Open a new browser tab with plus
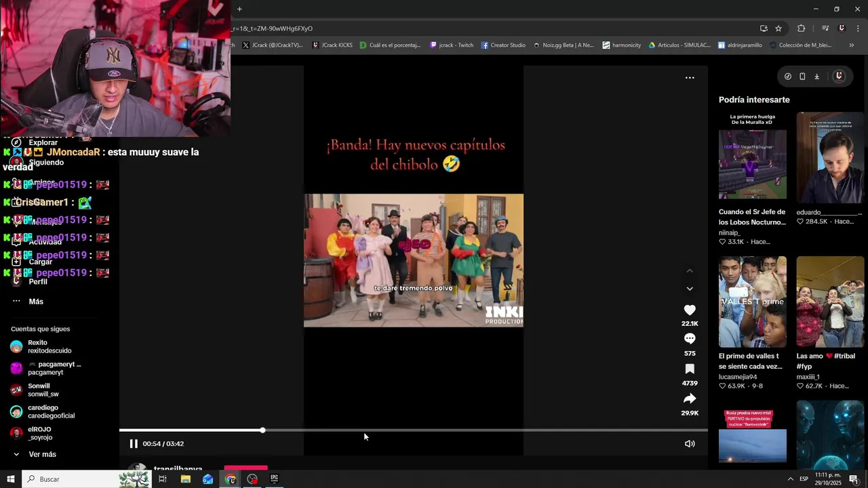This screenshot has width=868, height=488. [x=239, y=9]
